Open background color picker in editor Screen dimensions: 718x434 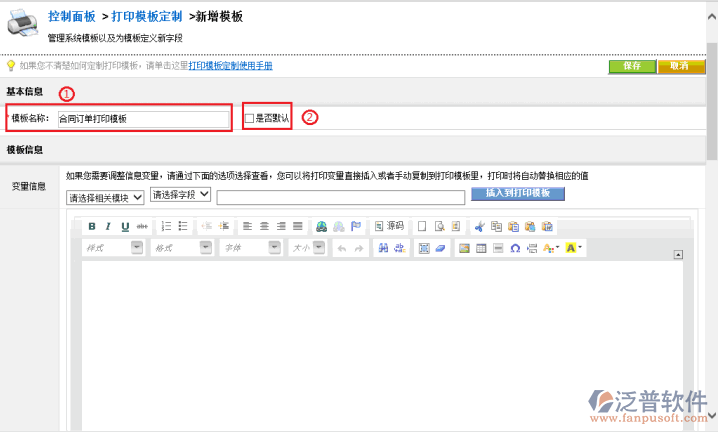(574, 248)
